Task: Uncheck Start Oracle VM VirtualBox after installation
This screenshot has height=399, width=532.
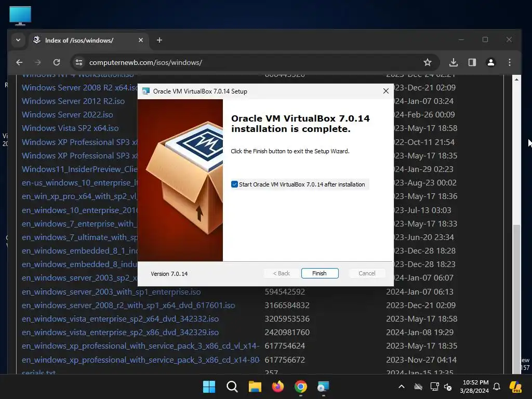Action: coord(234,184)
